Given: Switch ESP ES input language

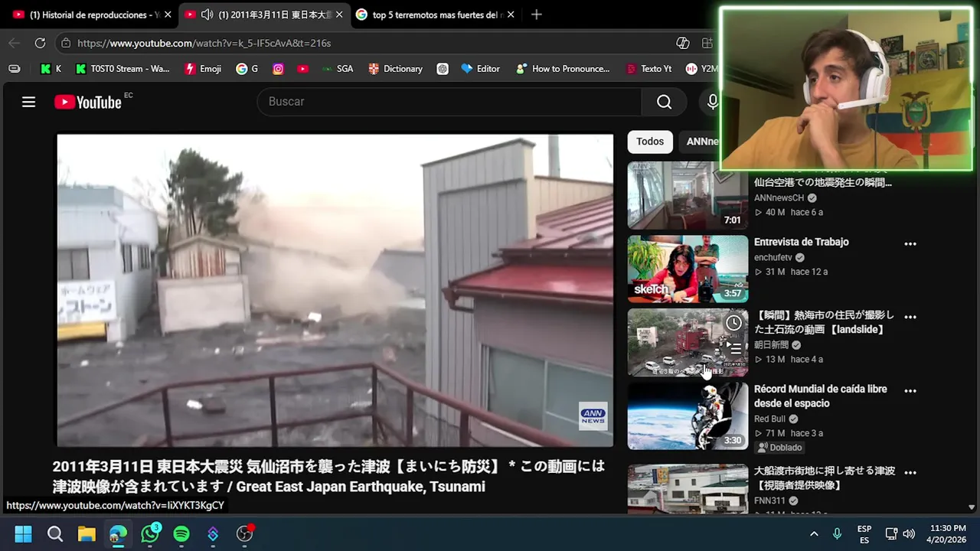Looking at the screenshot, I should pos(864,533).
